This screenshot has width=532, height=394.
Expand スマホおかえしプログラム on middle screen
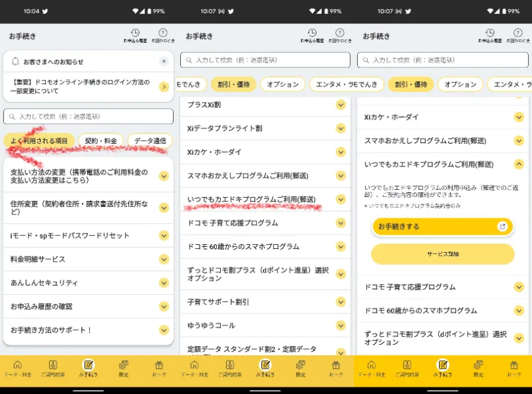pyautogui.click(x=265, y=176)
